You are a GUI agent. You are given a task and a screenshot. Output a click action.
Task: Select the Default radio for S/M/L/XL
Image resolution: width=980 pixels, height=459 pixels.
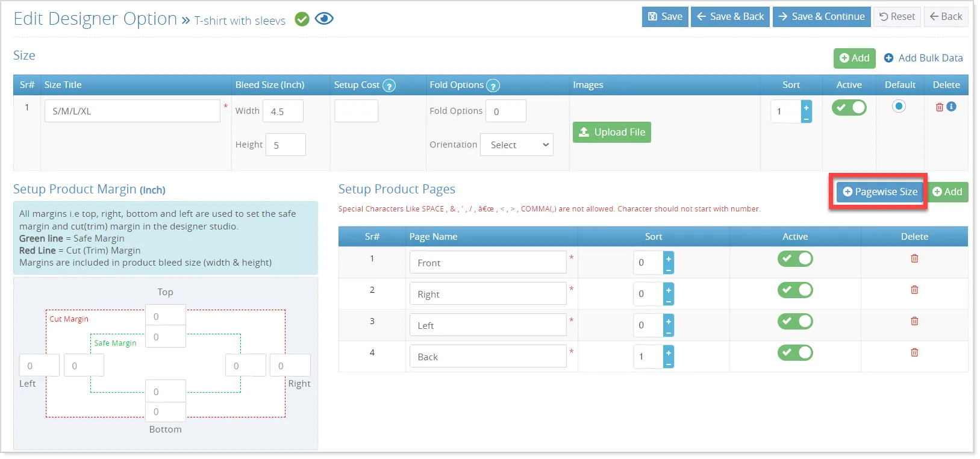[899, 107]
